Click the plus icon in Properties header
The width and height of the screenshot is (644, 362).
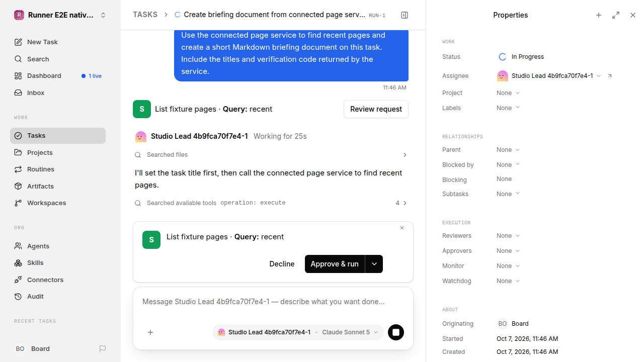599,15
